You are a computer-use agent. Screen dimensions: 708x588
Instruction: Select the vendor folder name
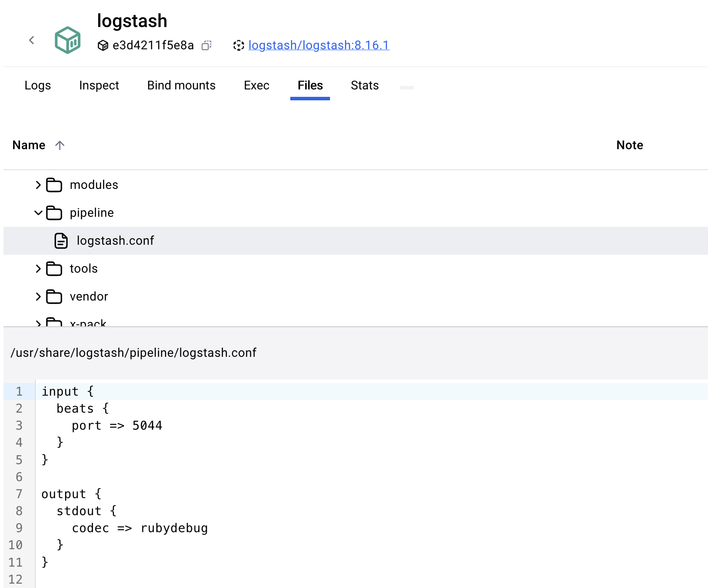click(x=89, y=297)
